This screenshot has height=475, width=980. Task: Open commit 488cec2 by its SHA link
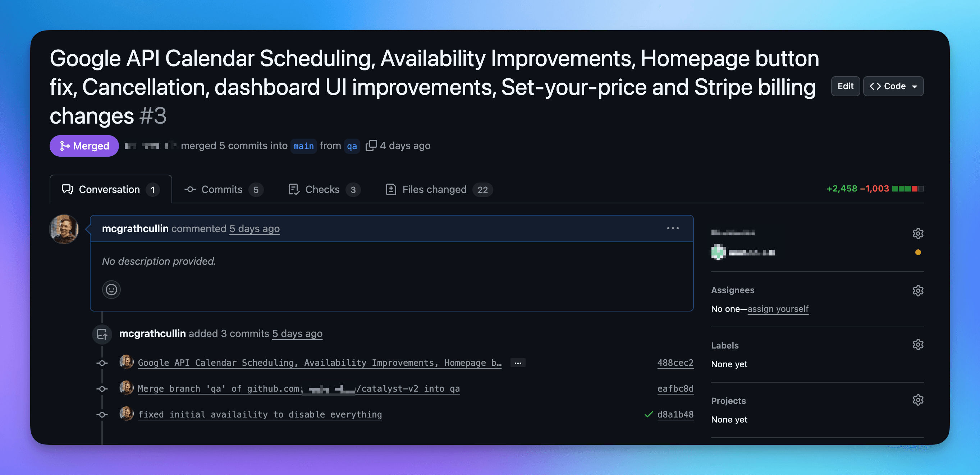pos(675,363)
